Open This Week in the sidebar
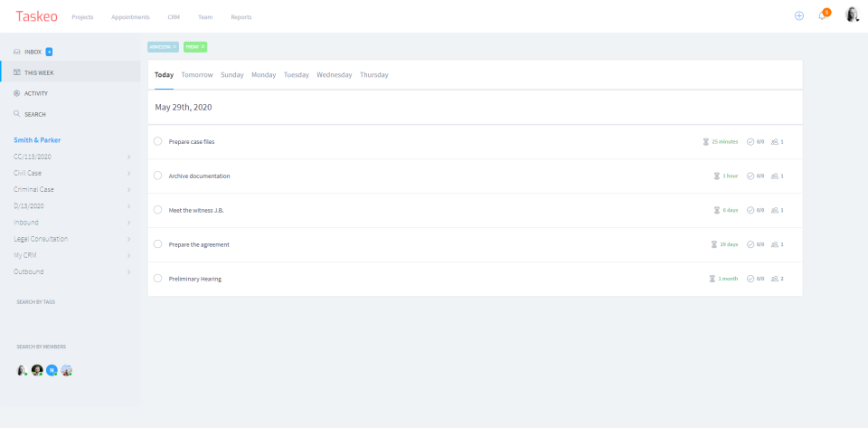 point(71,72)
